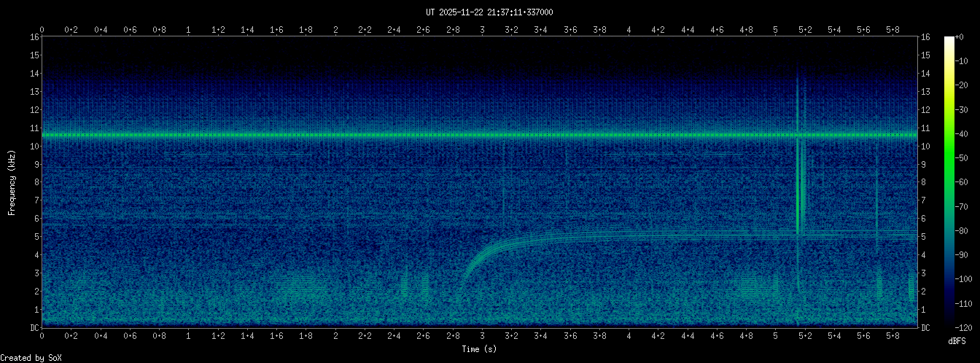
Task: Click the 10 kHz label on left axis
Action: 34,147
